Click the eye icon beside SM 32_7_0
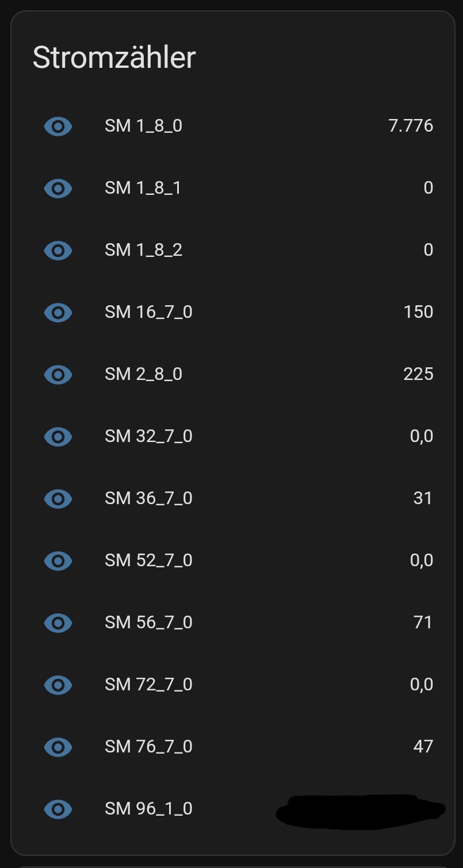 (x=58, y=436)
